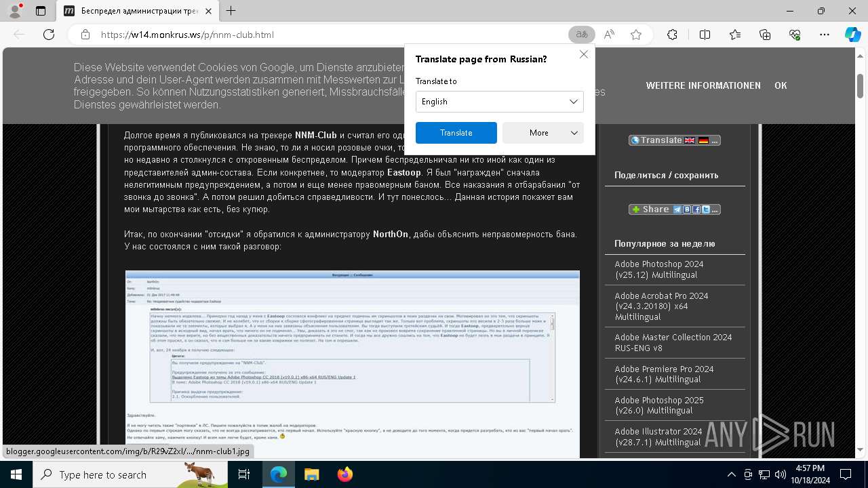Click WEITERE INFORMATIONEN in cookie banner
Viewport: 868px width, 488px height.
(x=703, y=85)
